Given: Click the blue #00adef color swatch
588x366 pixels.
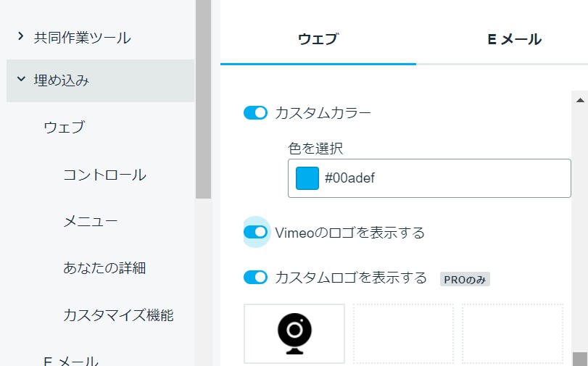Looking at the screenshot, I should [307, 178].
